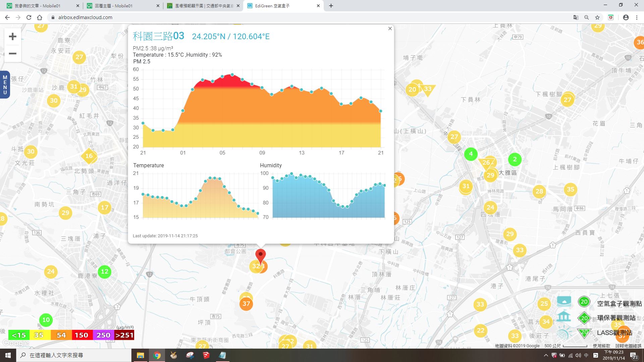Open a new browser tab

pyautogui.click(x=331, y=6)
